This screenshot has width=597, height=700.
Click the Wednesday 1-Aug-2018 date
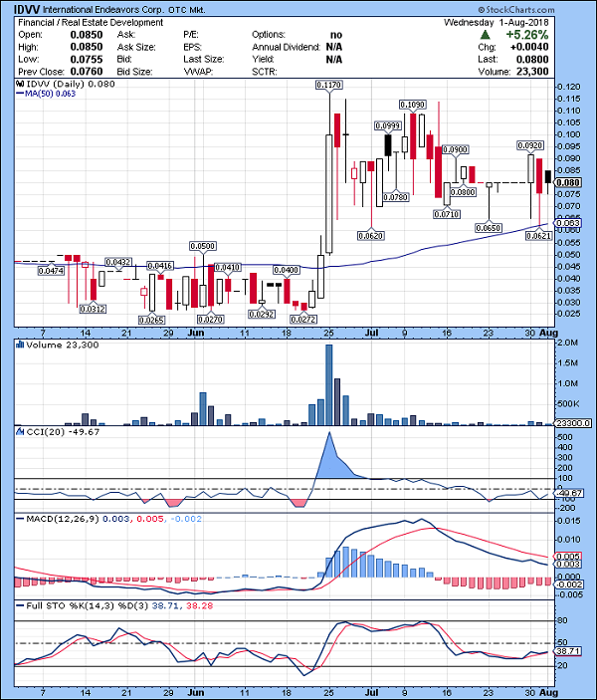tap(497, 22)
